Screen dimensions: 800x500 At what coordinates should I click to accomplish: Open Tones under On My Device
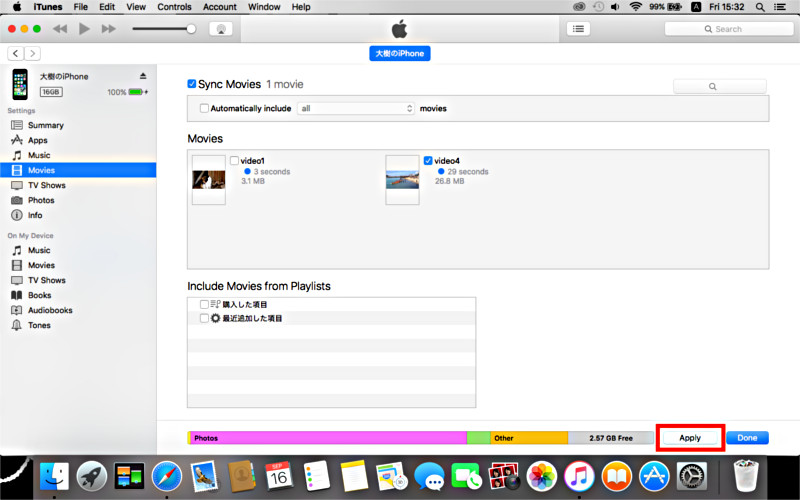[x=39, y=325]
